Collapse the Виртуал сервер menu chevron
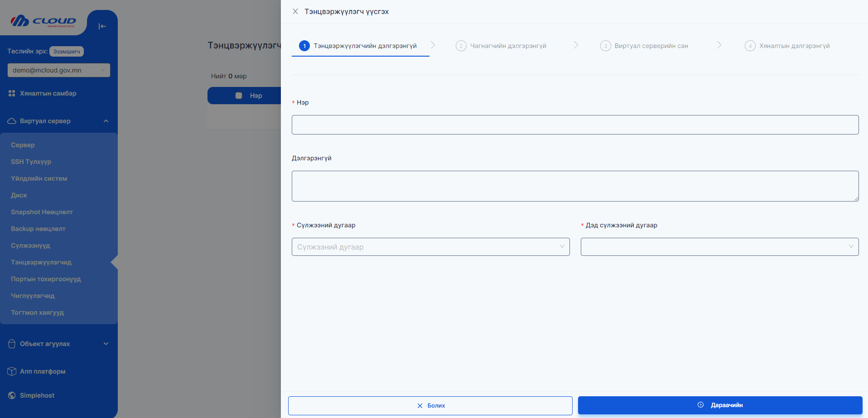Image resolution: width=868 pixels, height=418 pixels. (x=106, y=121)
